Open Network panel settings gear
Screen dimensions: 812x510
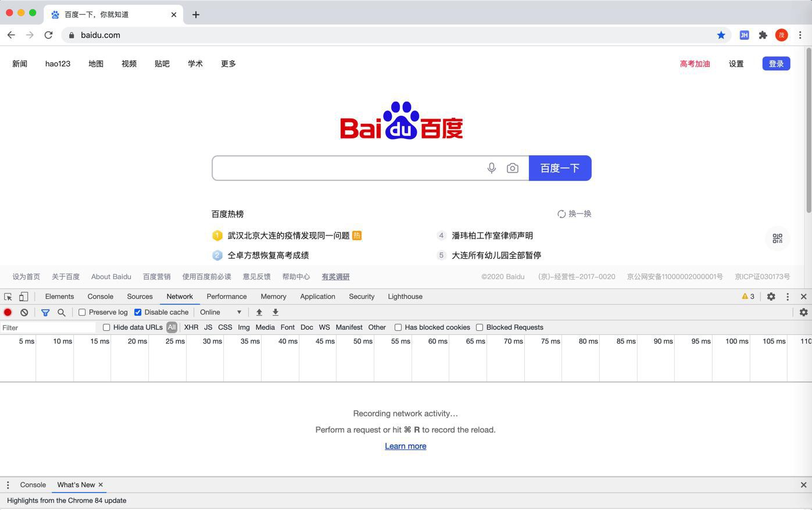(804, 312)
